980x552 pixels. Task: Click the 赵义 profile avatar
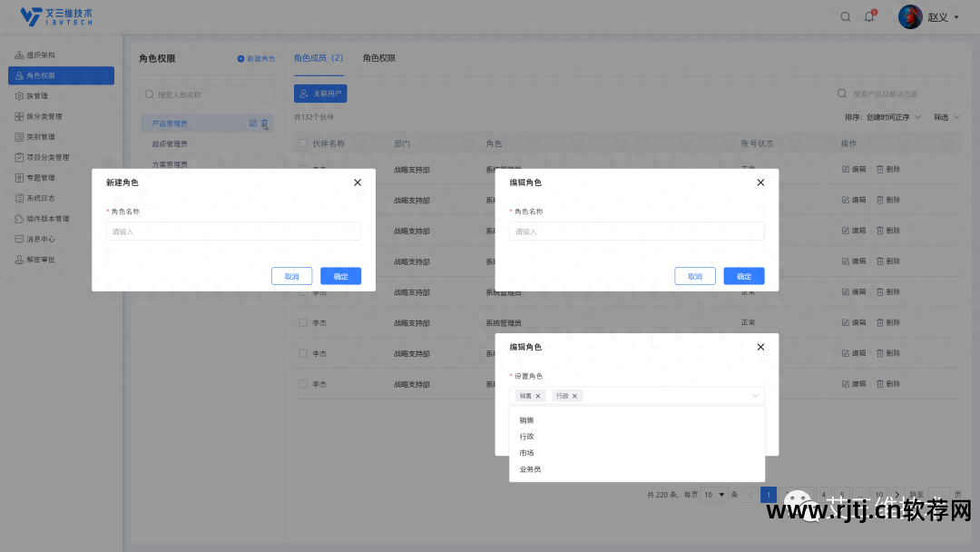tap(910, 17)
